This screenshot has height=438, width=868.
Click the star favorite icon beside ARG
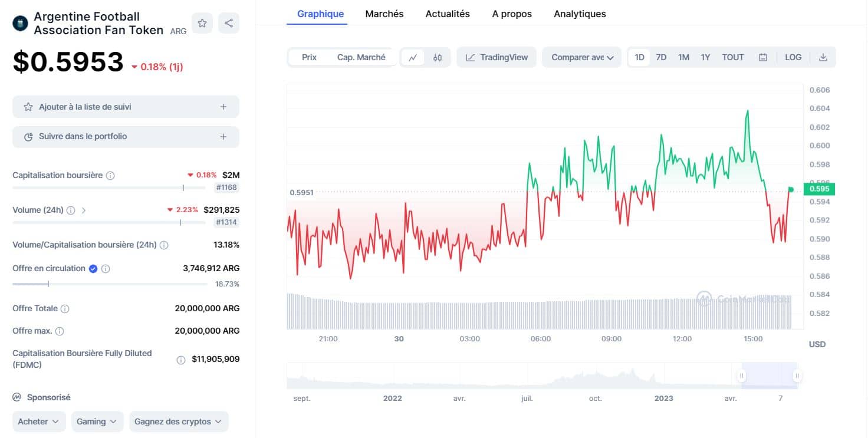pyautogui.click(x=202, y=23)
